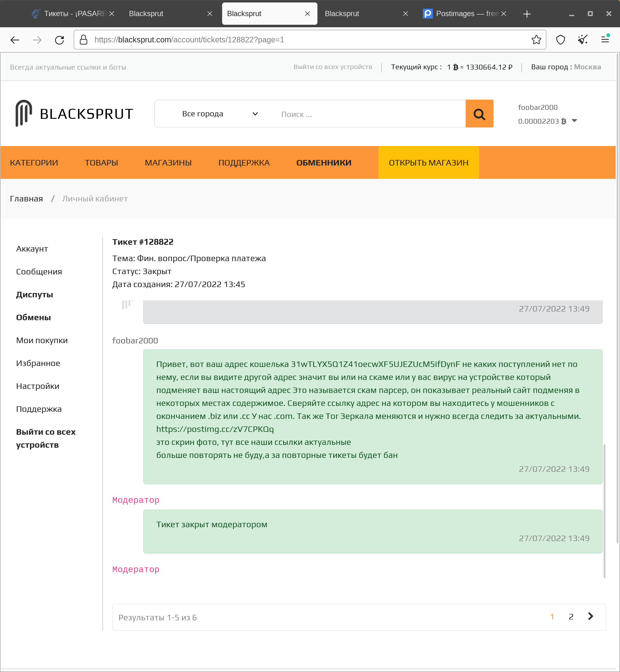
Task: Open the browser hamburger menu
Action: tap(605, 40)
